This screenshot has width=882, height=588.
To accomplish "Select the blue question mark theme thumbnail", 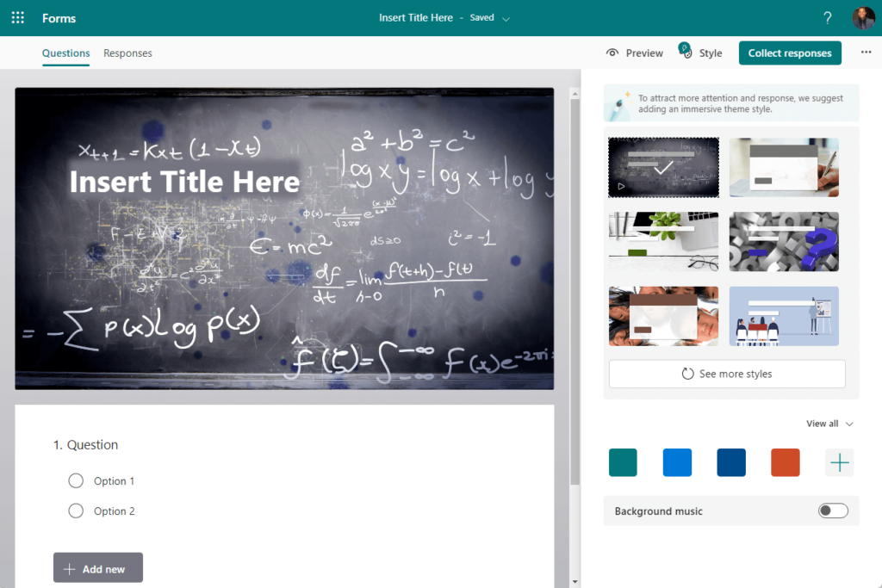I will [784, 242].
